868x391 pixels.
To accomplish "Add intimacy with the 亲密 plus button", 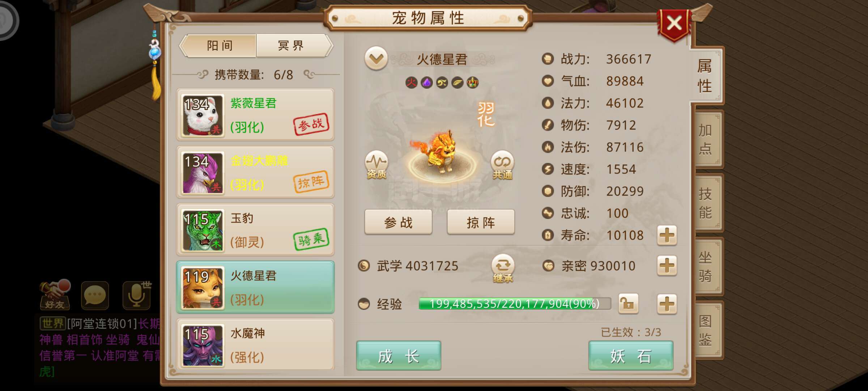I will (667, 266).
